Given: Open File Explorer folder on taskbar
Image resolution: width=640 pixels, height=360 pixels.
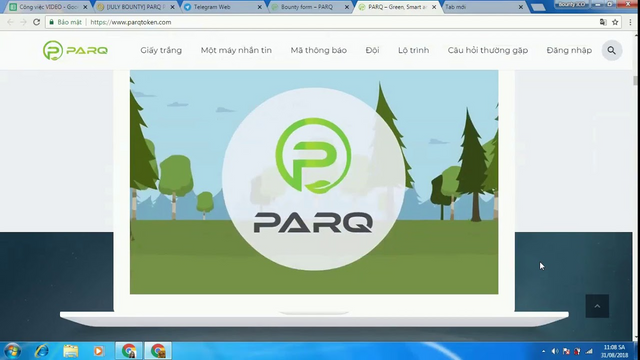Looking at the screenshot, I should click(70, 351).
